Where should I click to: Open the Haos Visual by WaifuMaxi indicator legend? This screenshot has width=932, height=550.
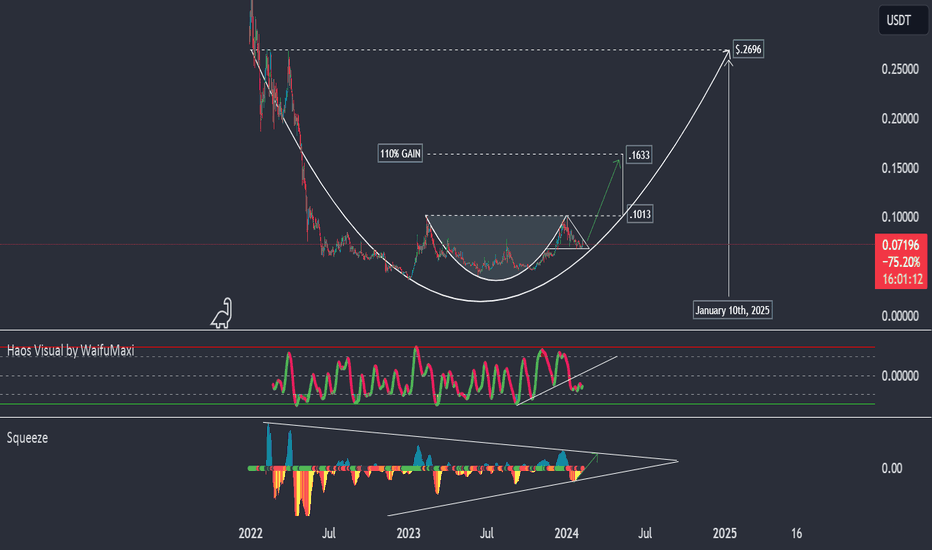click(x=70, y=351)
